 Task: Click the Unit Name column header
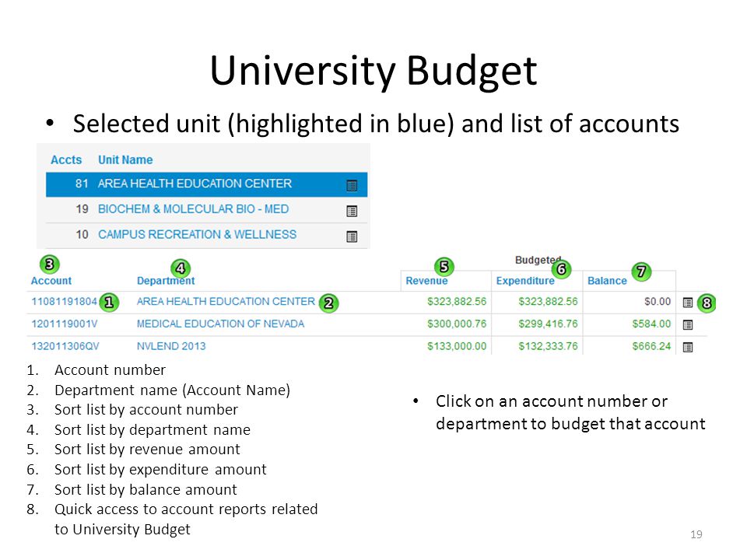point(125,160)
